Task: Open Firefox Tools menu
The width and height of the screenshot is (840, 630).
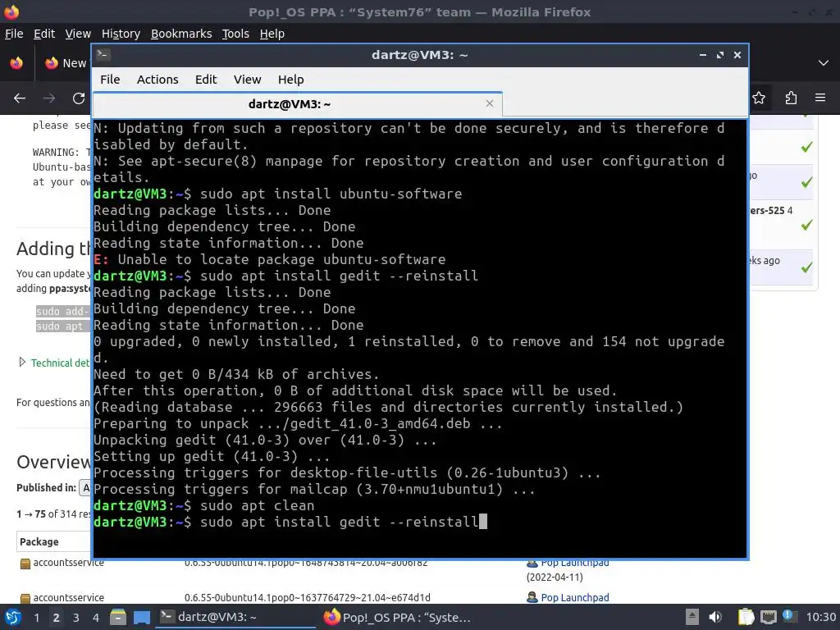Action: [235, 34]
